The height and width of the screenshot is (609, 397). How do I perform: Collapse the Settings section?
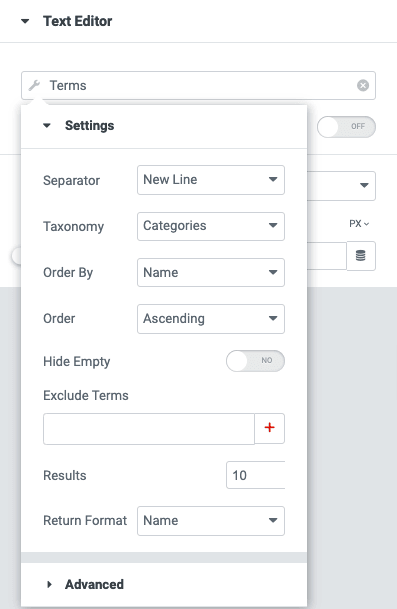click(x=47, y=125)
